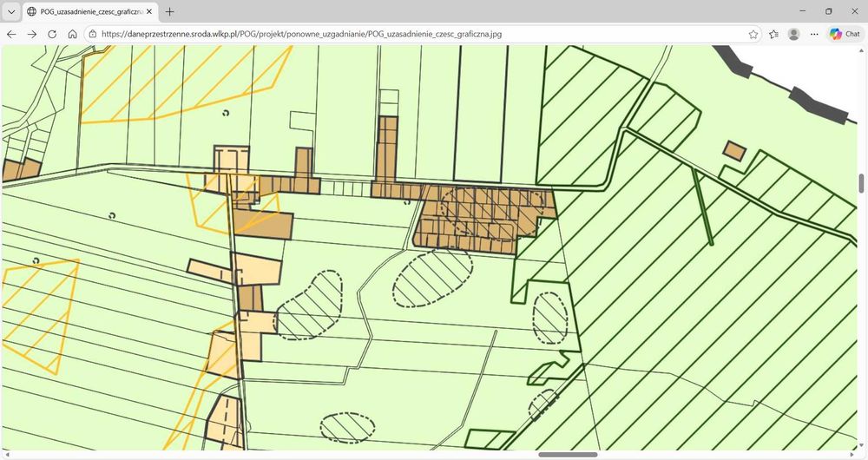Open the browser profile avatar

pos(794,35)
